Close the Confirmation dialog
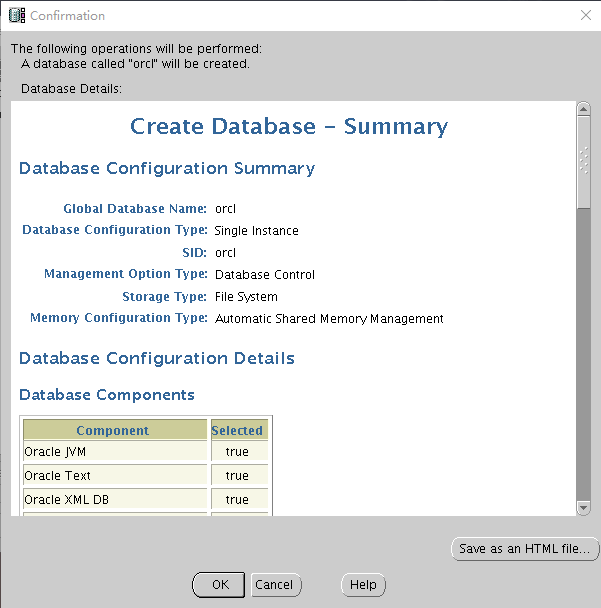 click(x=586, y=15)
